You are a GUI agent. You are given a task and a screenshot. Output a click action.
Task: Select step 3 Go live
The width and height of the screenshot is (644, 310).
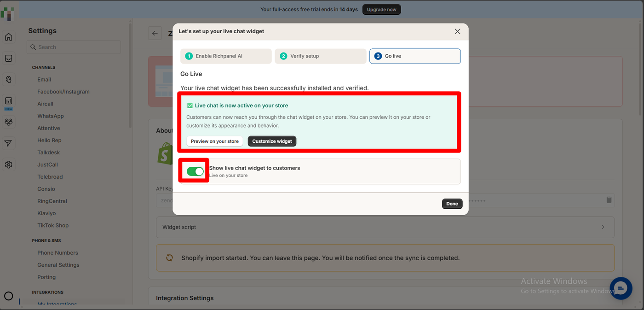[415, 56]
